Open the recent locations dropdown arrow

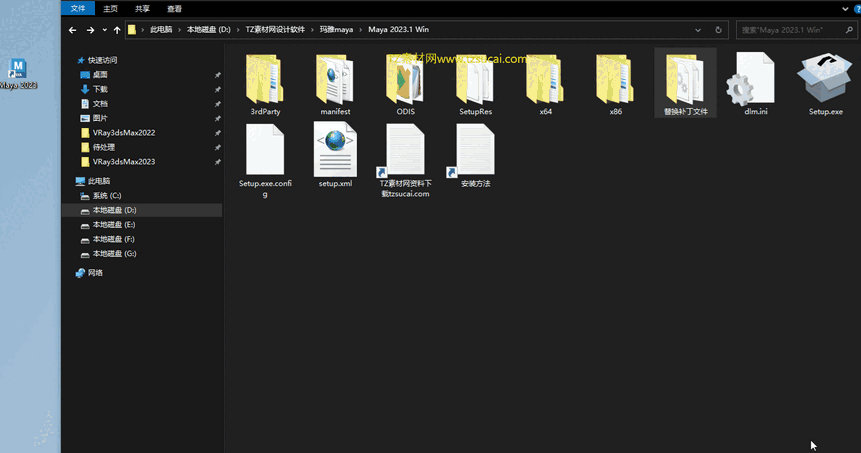pyautogui.click(x=104, y=30)
